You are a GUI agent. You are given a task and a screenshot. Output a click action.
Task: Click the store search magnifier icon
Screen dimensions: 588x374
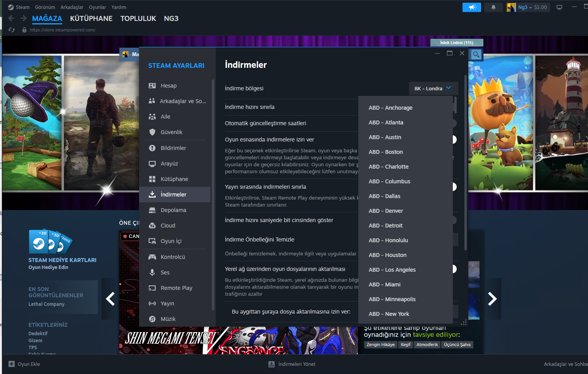[476, 55]
